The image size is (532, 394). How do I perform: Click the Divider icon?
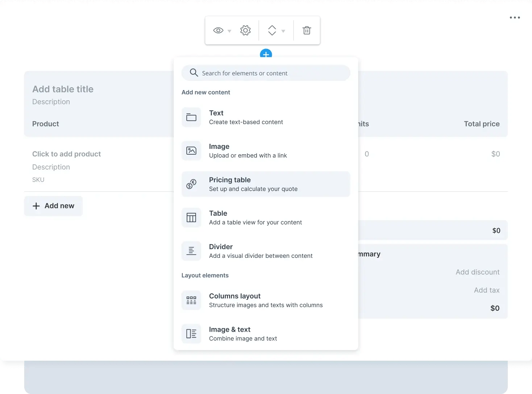191,251
